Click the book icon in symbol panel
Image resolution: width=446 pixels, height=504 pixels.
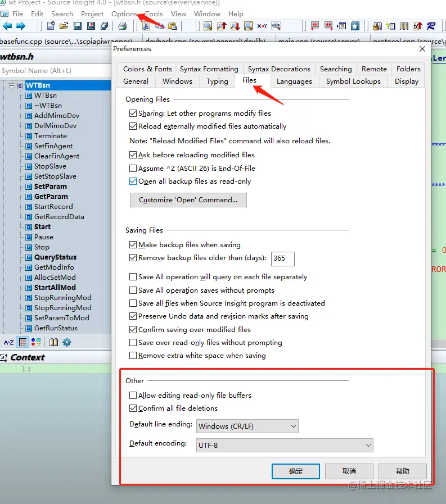[x=54, y=342]
